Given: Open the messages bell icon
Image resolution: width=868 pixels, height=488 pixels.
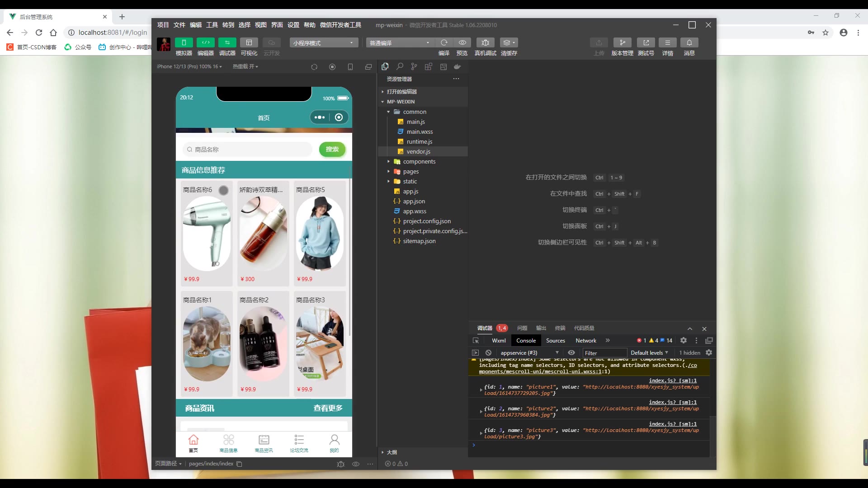Looking at the screenshot, I should pos(689,42).
